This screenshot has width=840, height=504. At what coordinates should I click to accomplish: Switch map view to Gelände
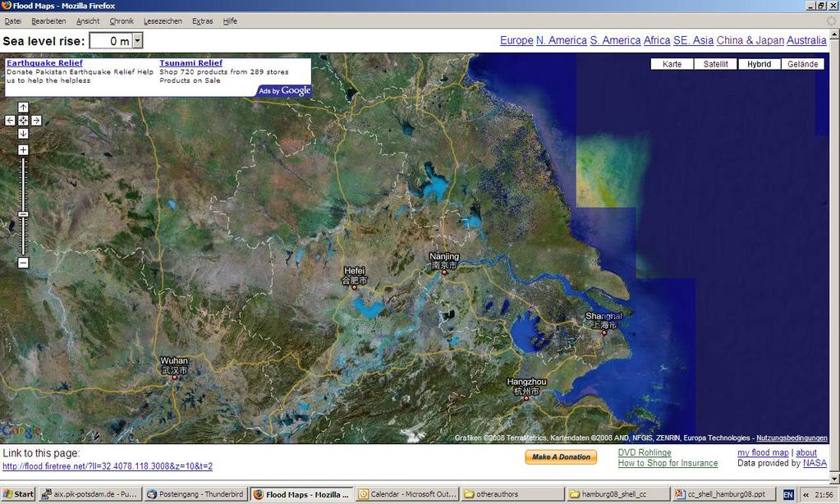[x=802, y=64]
